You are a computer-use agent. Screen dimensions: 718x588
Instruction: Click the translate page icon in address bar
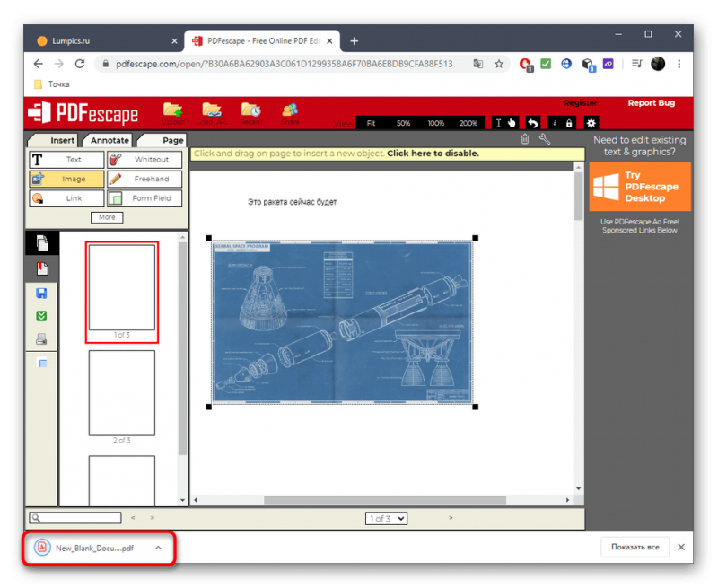pos(478,64)
